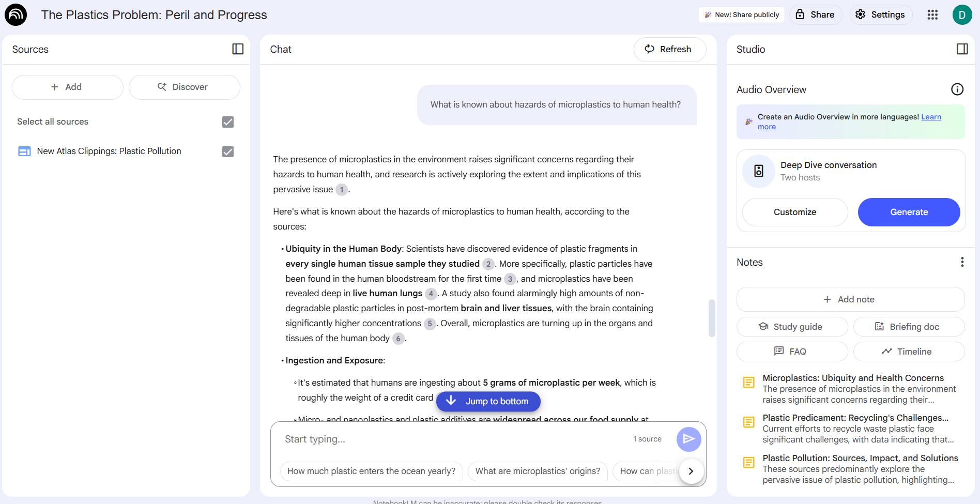This screenshot has width=980, height=504.
Task: Open the user account avatar
Action: 962,14
